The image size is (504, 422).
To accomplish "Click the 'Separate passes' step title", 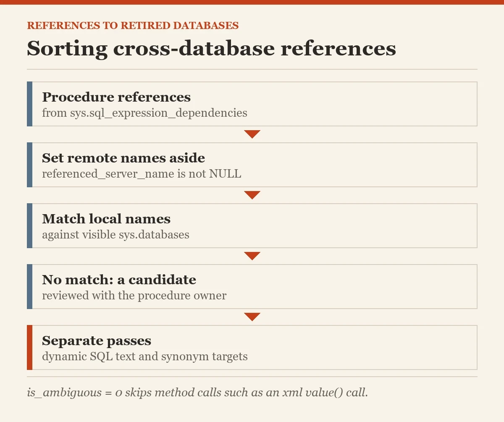I will click(97, 341).
